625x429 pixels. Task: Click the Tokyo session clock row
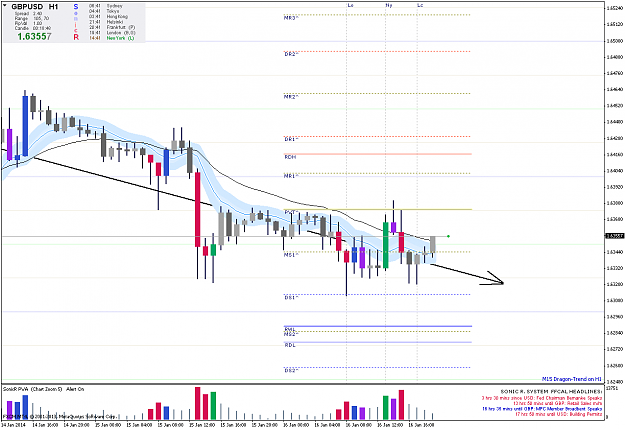click(104, 11)
